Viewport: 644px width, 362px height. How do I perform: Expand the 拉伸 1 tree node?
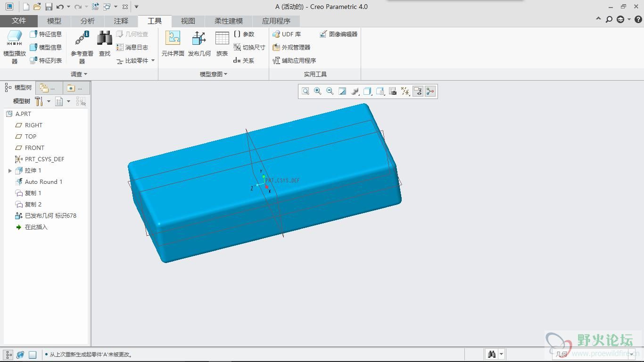pyautogui.click(x=10, y=171)
